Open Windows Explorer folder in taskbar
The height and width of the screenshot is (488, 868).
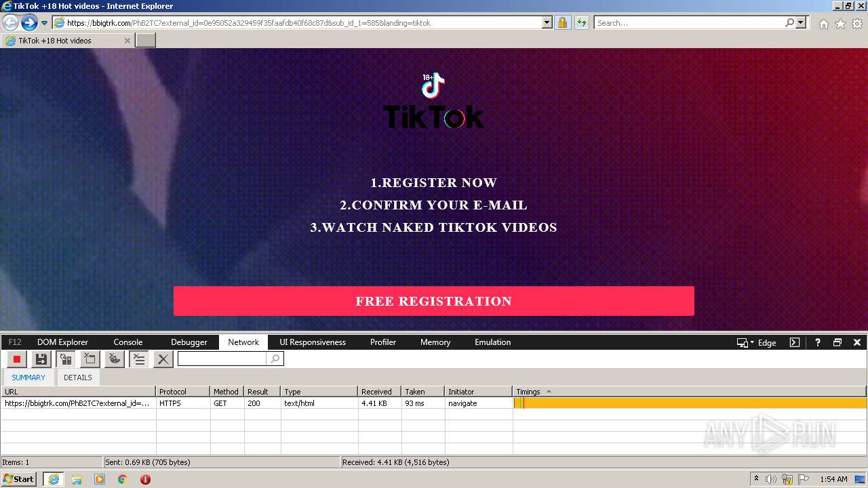(77, 479)
